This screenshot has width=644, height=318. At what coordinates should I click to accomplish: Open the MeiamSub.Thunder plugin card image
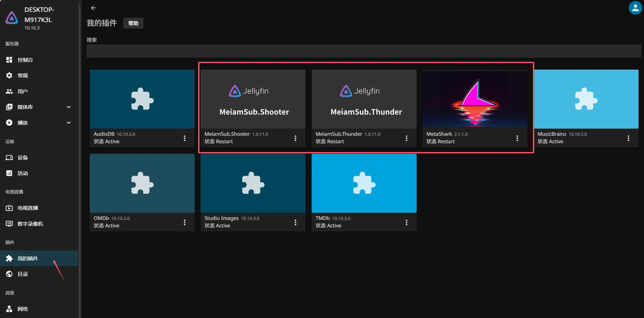364,99
